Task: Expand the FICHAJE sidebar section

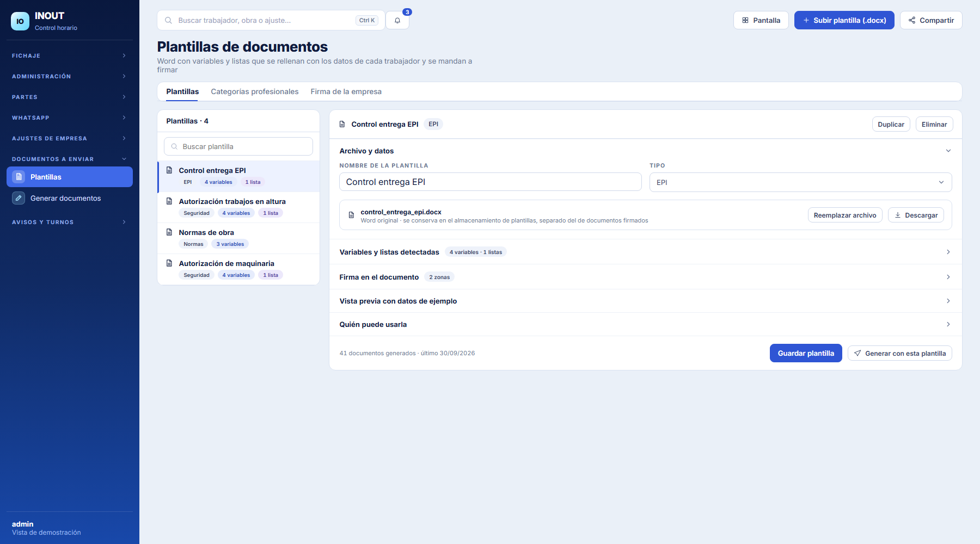Action: point(70,55)
